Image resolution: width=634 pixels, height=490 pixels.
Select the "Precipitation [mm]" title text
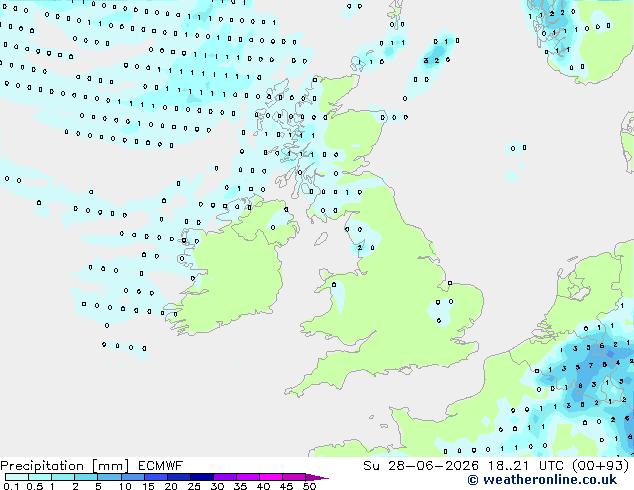[x=65, y=466]
